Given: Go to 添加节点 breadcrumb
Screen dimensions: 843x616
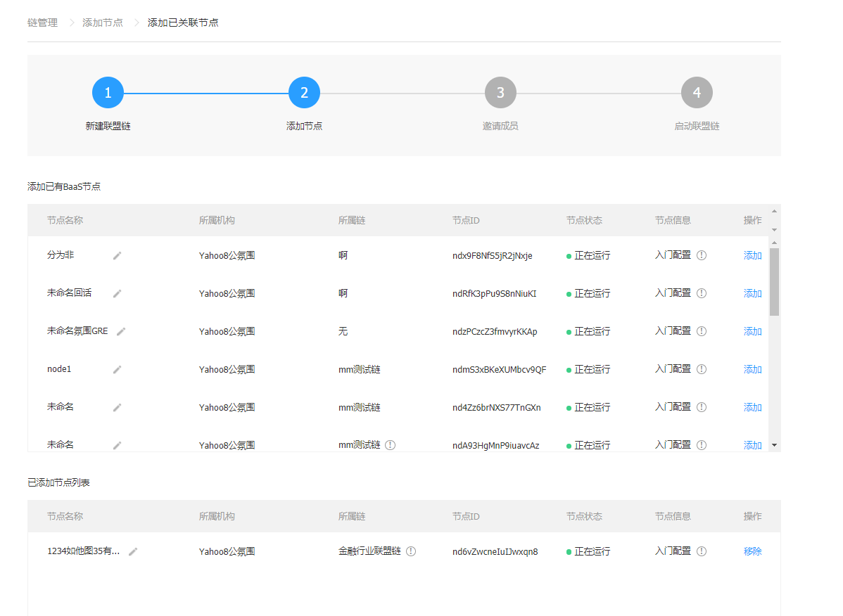Looking at the screenshot, I should [103, 23].
